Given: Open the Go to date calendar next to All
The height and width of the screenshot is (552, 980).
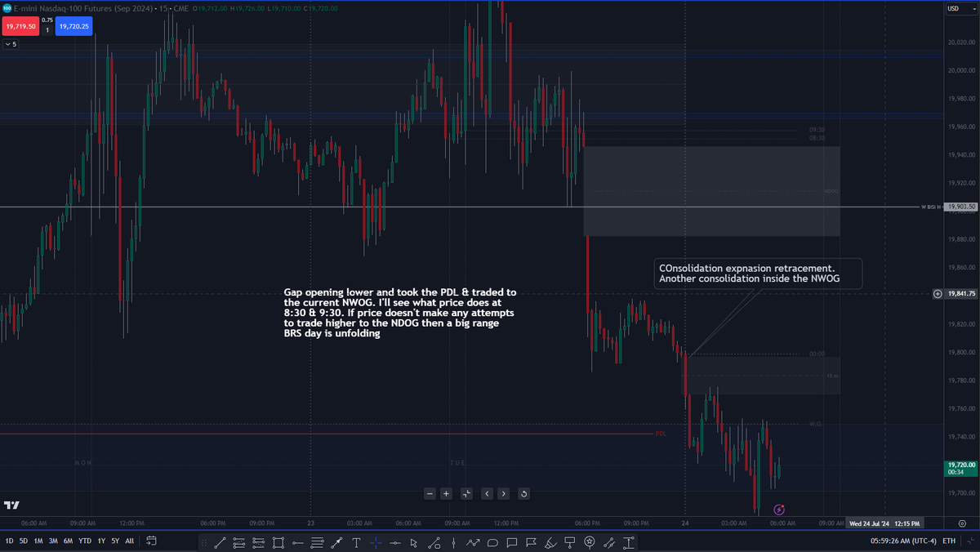Looking at the screenshot, I should click(151, 541).
